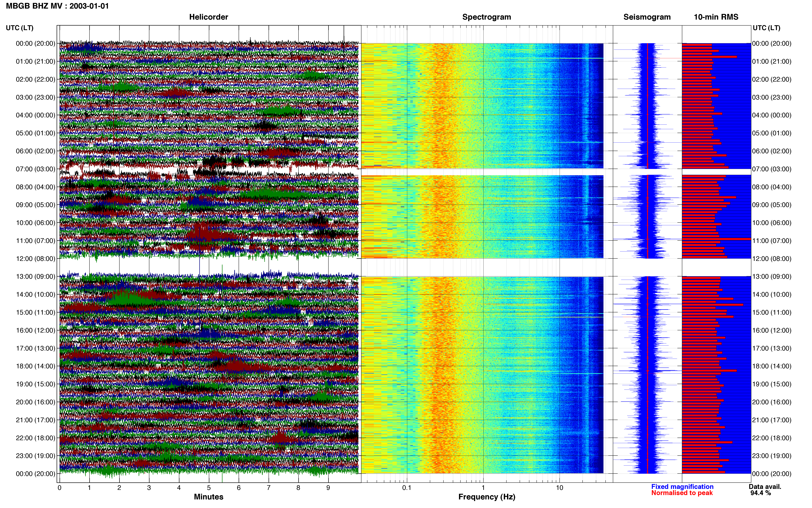
Task: Click the 17:00 (13:00) label on the right axis
Action: [x=772, y=348]
